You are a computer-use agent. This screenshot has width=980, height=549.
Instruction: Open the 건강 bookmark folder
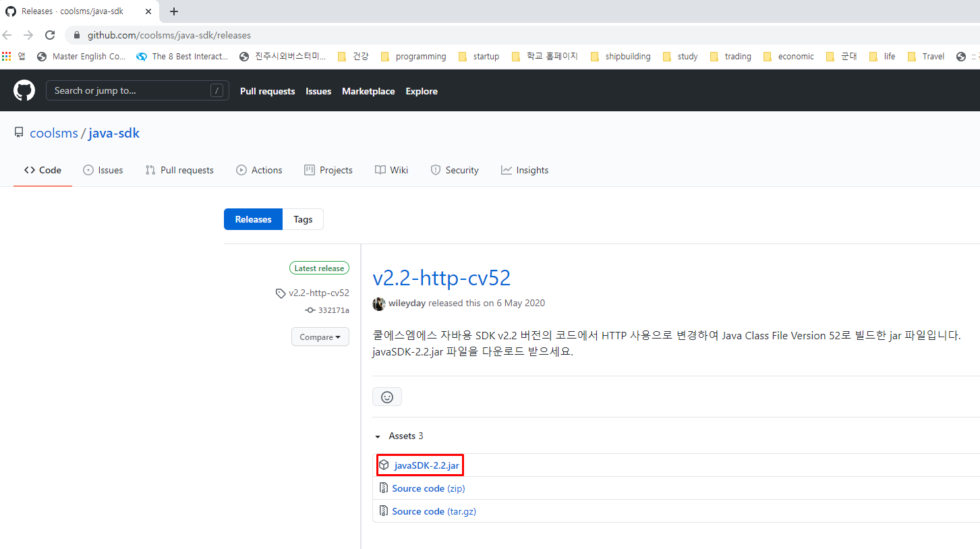click(x=353, y=56)
